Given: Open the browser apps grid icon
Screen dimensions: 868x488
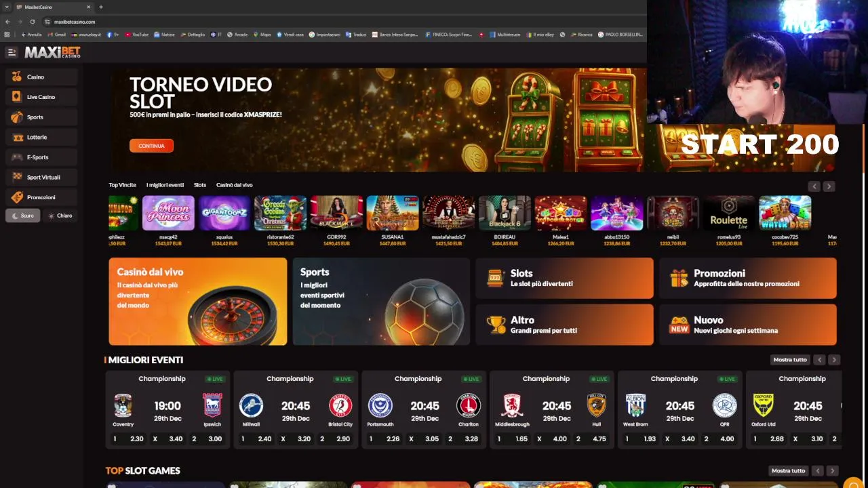Looking at the screenshot, I should point(7,35).
